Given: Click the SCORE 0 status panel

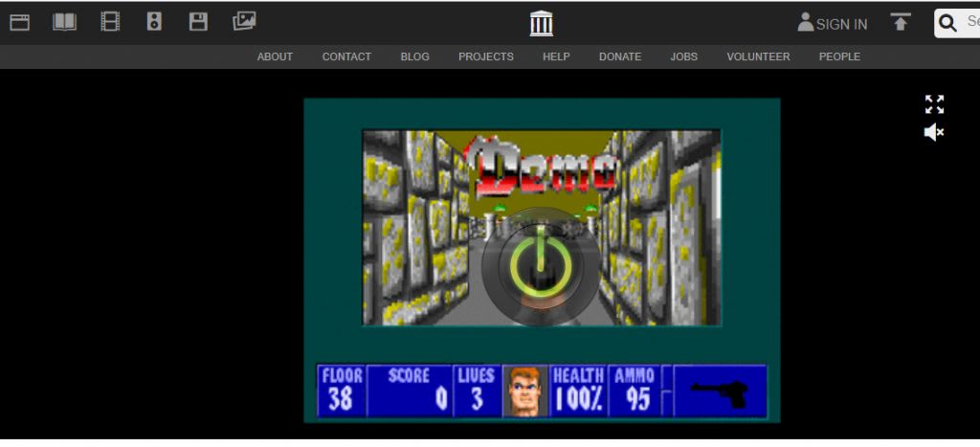Looking at the screenshot, I should (410, 391).
